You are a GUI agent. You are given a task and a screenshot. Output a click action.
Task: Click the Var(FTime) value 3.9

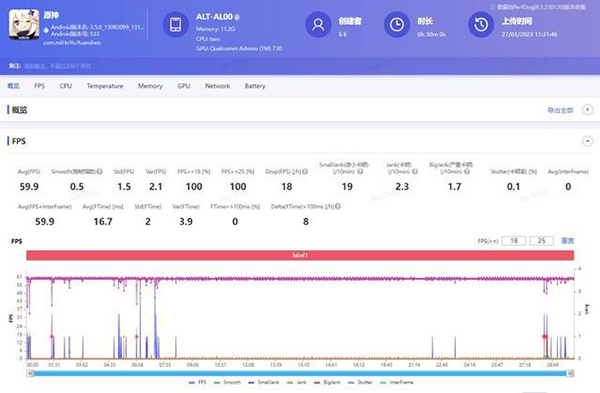click(x=186, y=222)
